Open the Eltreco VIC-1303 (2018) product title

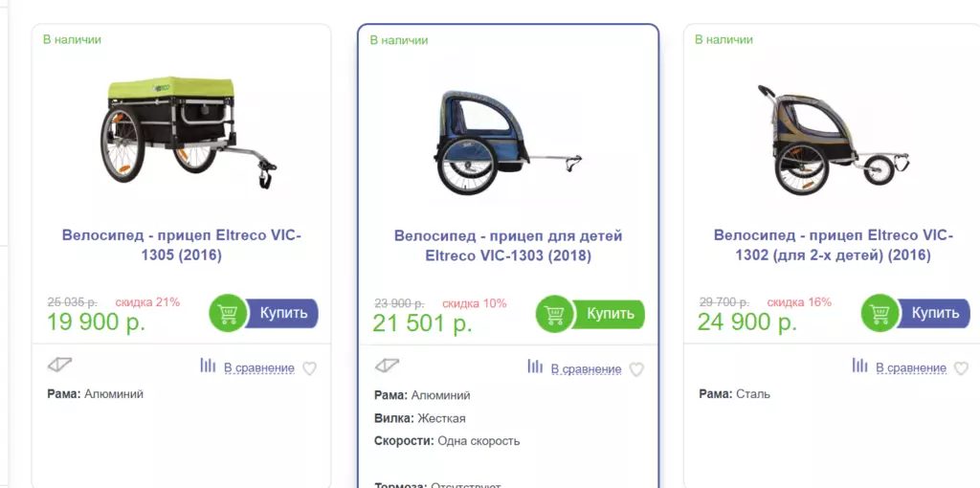(508, 246)
